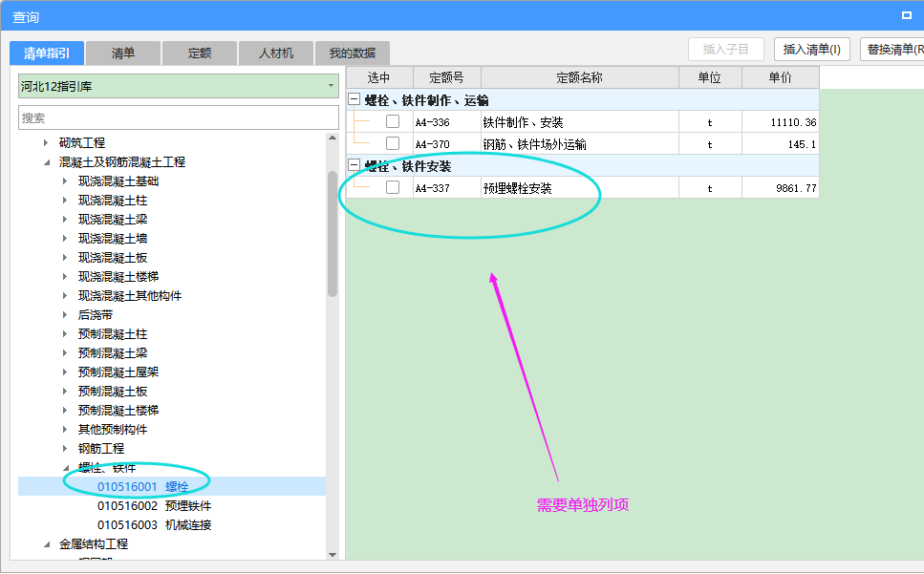The width and height of the screenshot is (924, 574).
Task: Expand the 砌筑工程 tree node
Action: click(x=46, y=142)
